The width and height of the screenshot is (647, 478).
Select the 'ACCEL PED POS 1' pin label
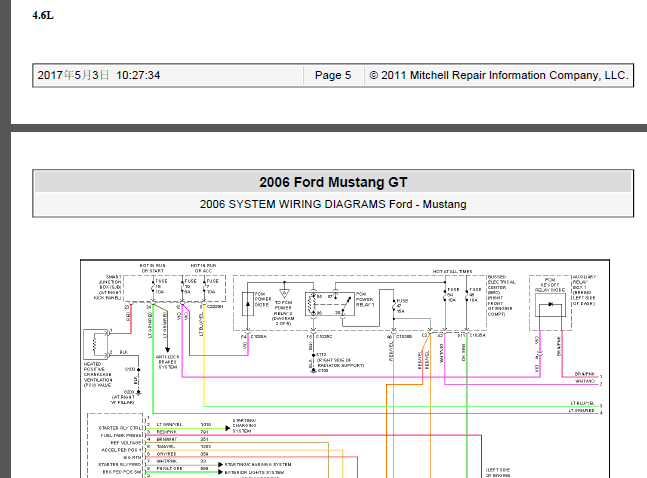click(x=121, y=450)
